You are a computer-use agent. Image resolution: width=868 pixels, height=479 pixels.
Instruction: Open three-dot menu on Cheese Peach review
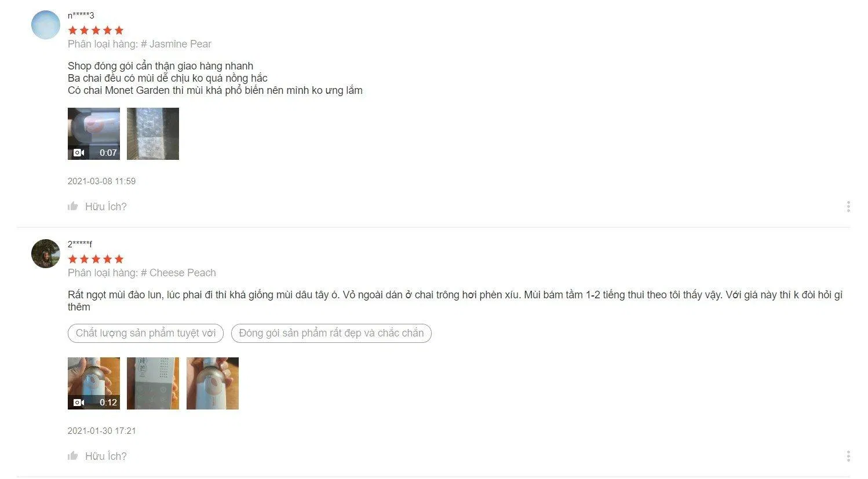pos(848,456)
